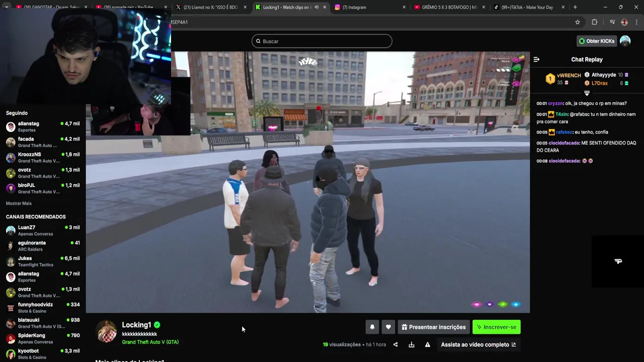Open kyootbot Slots & Casino channel

point(43,353)
